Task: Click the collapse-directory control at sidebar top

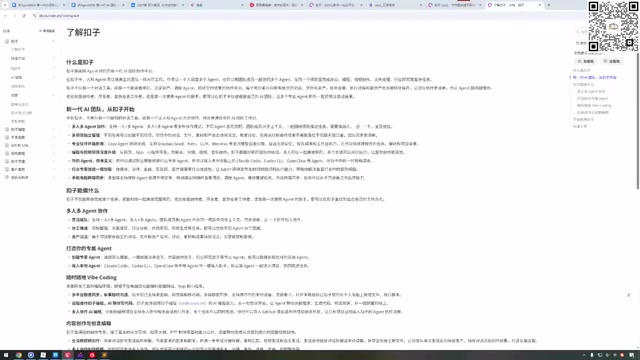Action: [47, 31]
